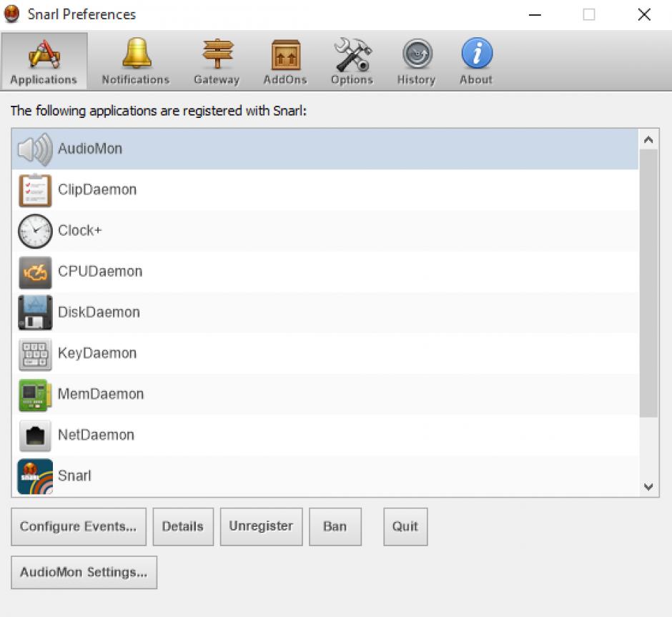Click the DiskDaemon floppy disk icon
Screen dimensions: 672x617
35,312
